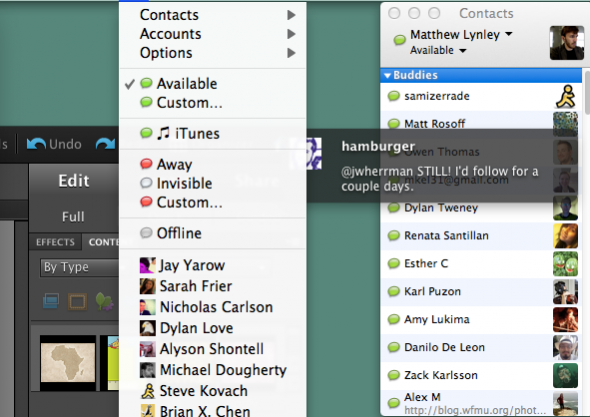
Task: Select buddy Alex M
Action: pyautogui.click(x=481, y=403)
